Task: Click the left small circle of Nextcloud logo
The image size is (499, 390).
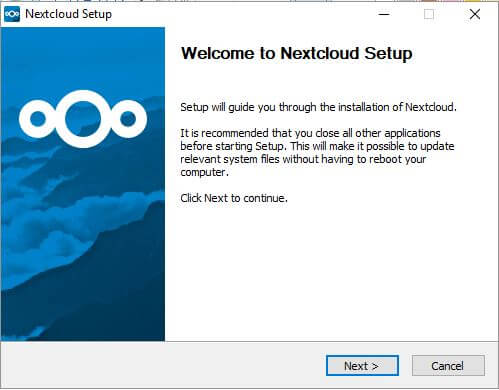Action: pos(38,119)
